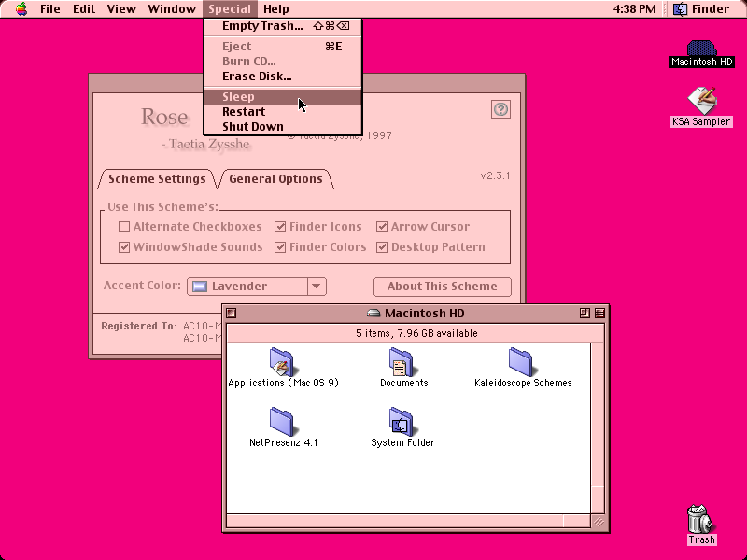
Task: Open the File menu
Action: pyautogui.click(x=50, y=9)
